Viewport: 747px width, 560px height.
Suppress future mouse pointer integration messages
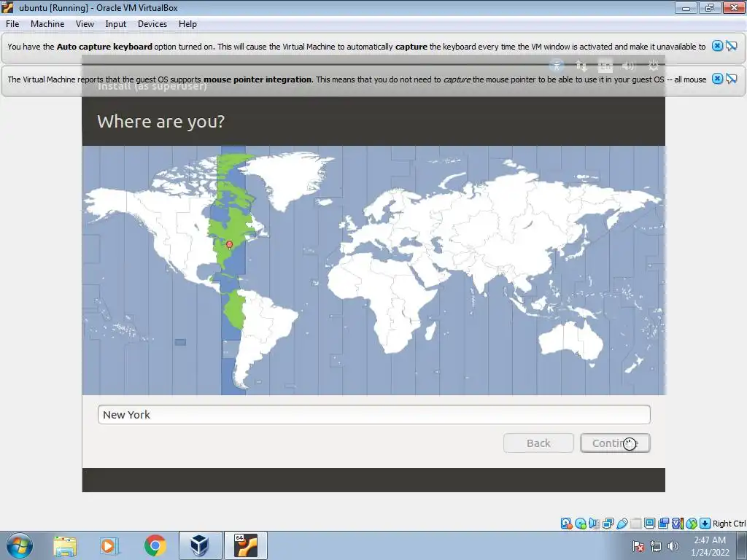click(731, 79)
